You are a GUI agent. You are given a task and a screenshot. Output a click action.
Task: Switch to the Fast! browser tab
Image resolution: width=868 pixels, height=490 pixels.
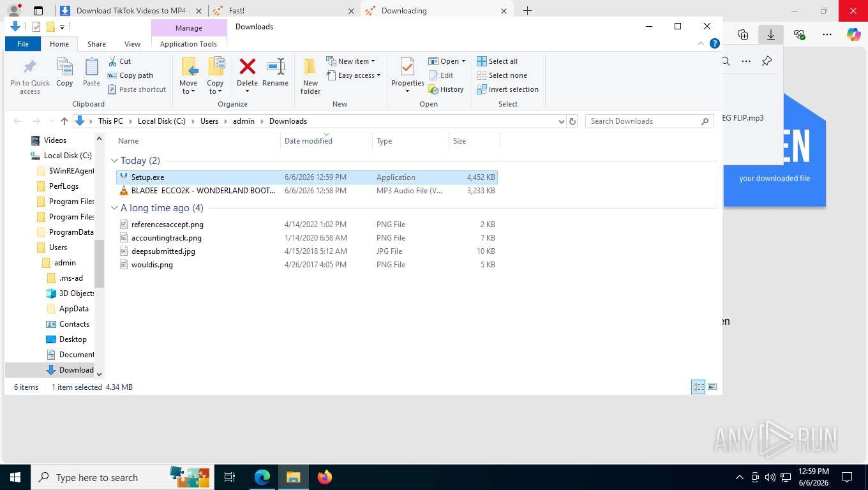click(284, 11)
